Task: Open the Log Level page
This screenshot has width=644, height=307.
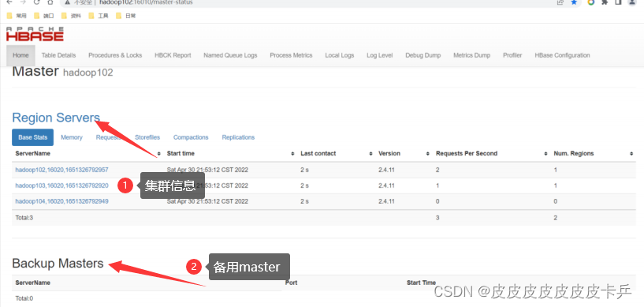Action: pos(379,55)
